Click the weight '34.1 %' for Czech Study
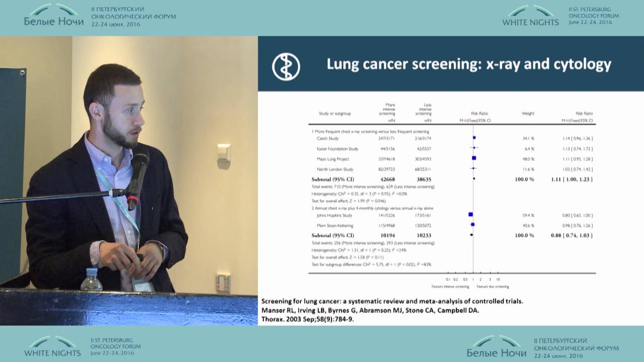Image resolution: width=644 pixels, height=362 pixels. 528,138
